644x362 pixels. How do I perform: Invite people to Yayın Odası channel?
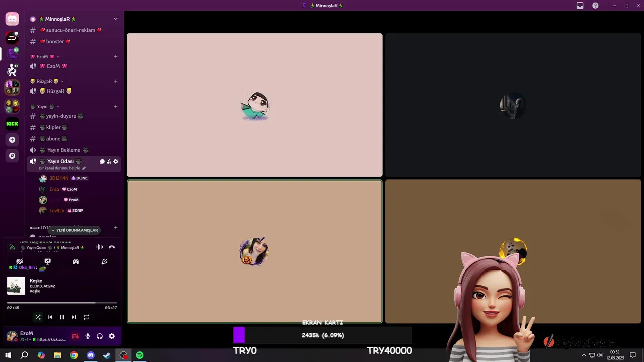[109, 162]
